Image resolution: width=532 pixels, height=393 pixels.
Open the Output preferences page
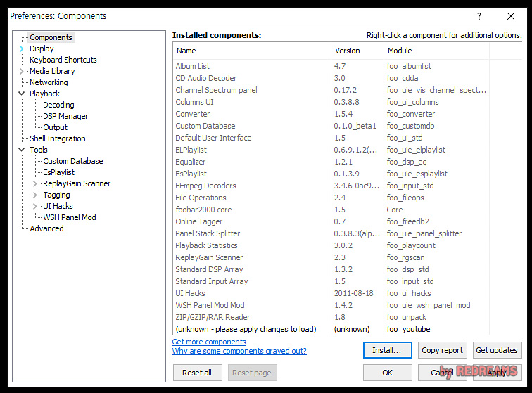pyautogui.click(x=55, y=127)
